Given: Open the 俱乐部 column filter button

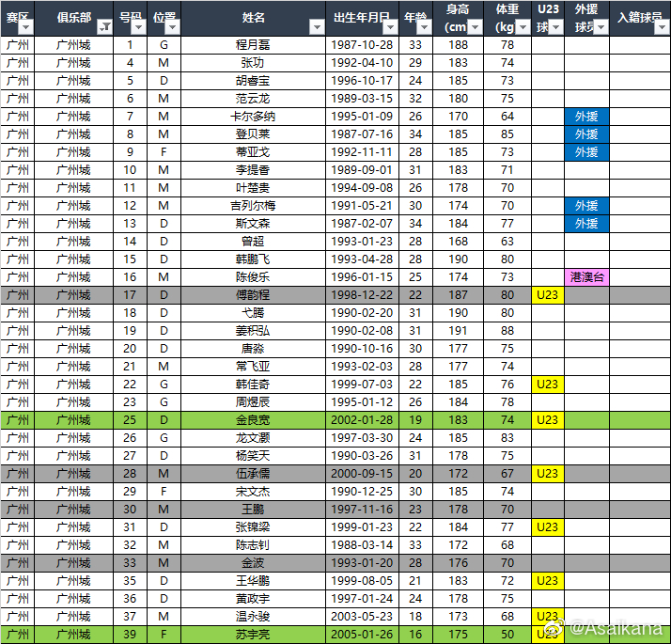Looking at the screenshot, I should coord(104,27).
